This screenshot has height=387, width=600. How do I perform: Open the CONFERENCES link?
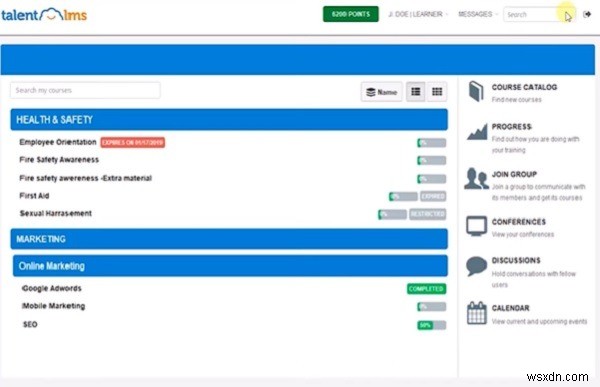tap(518, 222)
